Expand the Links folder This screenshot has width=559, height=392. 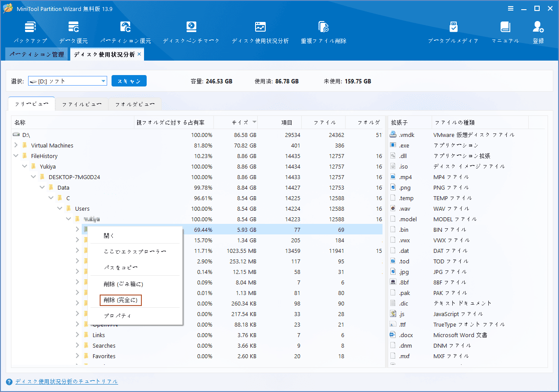[78, 334]
